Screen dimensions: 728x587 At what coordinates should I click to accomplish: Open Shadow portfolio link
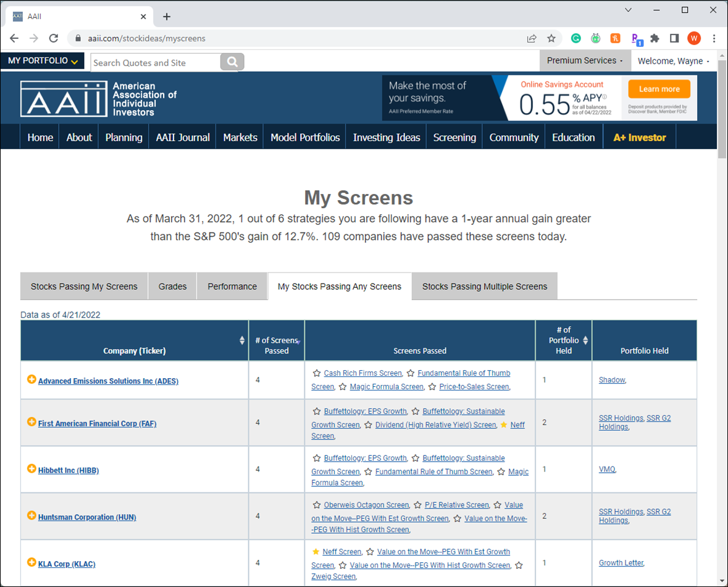[612, 380]
